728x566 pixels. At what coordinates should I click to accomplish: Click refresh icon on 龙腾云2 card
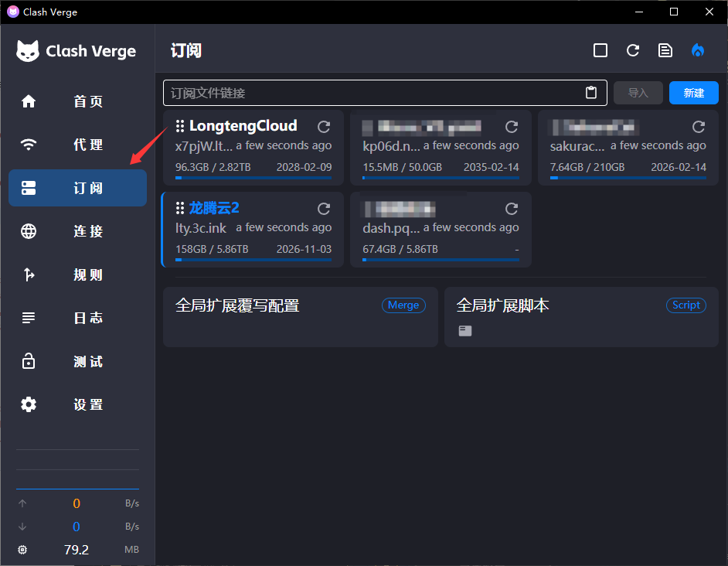pos(324,209)
